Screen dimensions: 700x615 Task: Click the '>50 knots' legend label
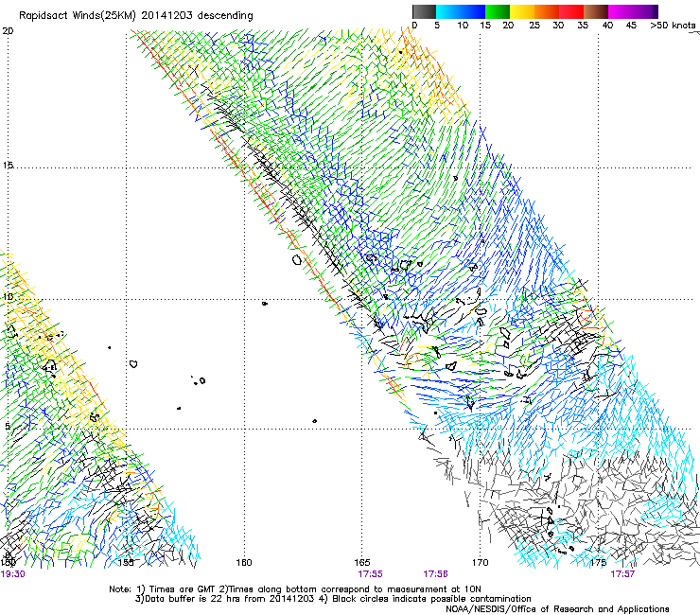tap(673, 25)
